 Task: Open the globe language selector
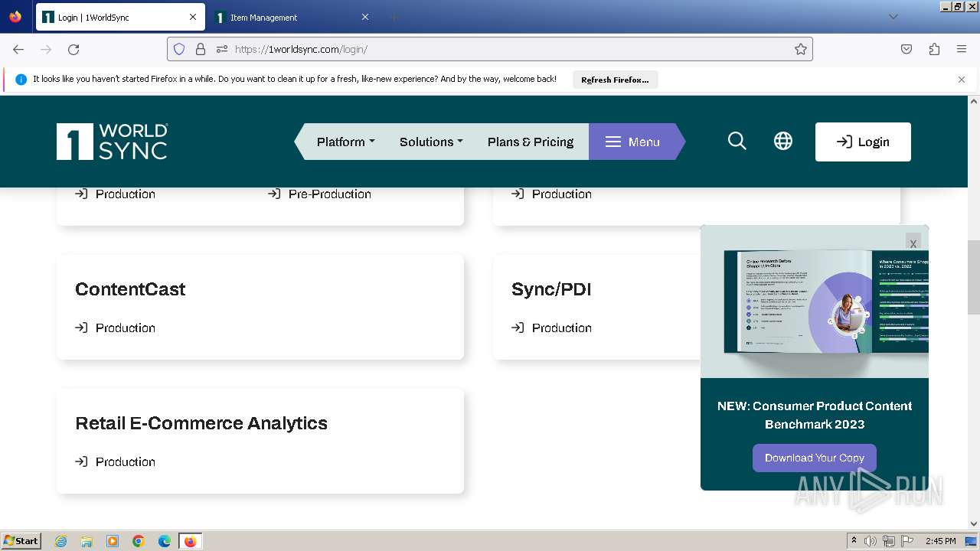782,142
